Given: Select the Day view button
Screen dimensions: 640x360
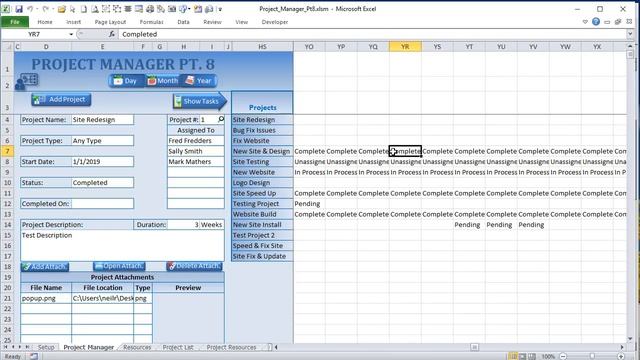Looking at the screenshot, I should [x=126, y=81].
